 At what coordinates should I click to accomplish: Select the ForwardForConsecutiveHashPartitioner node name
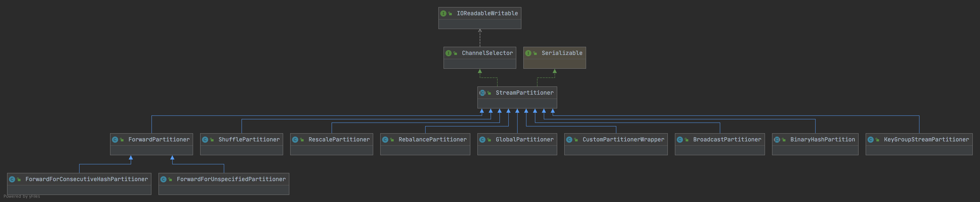pyautogui.click(x=87, y=179)
